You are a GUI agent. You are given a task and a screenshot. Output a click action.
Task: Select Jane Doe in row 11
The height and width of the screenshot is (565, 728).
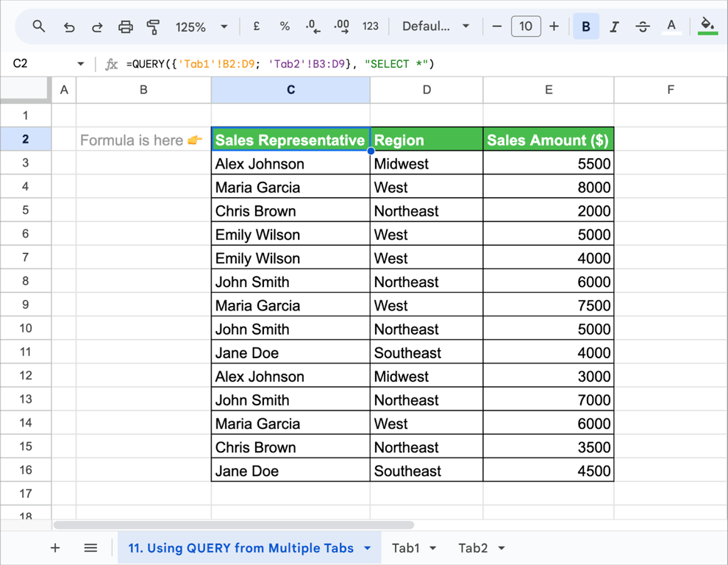pos(290,352)
